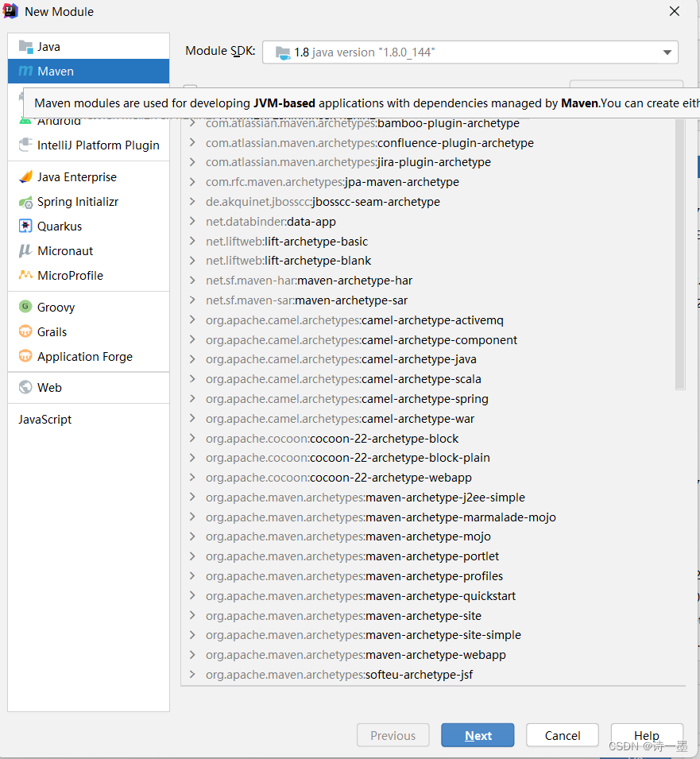Select maven-archetype-sar entry
This screenshot has width=700, height=759.
[x=307, y=300]
